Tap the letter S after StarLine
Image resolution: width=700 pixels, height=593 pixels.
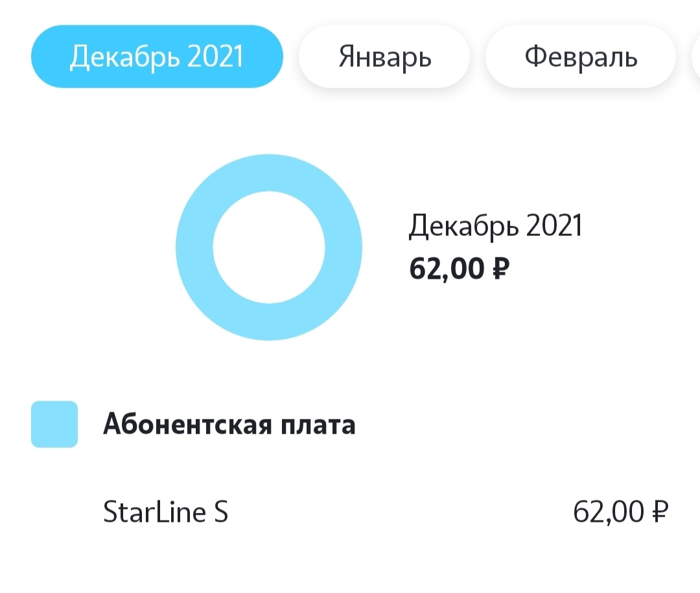220,513
